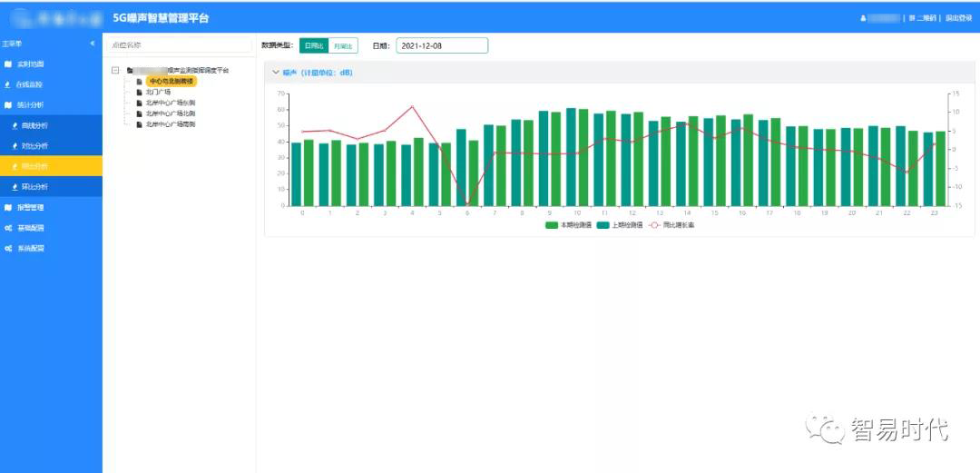Select the 日同比 data type option
The image size is (980, 473).
[x=314, y=45]
